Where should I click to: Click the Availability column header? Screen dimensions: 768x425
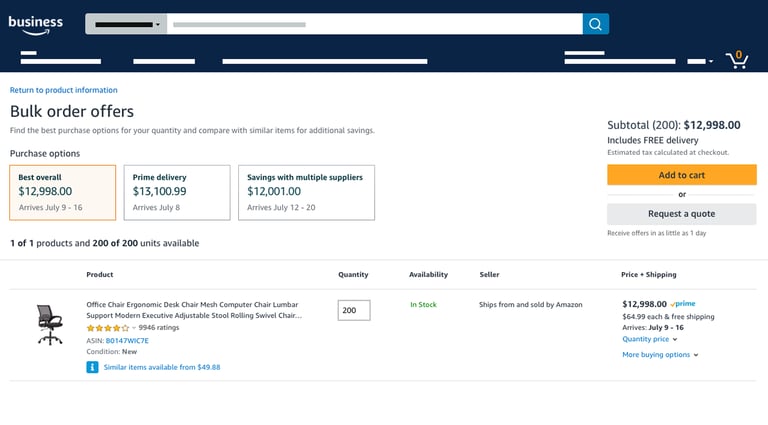click(x=429, y=275)
